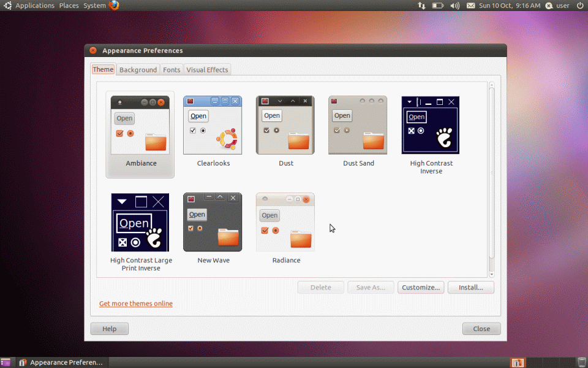Viewport: 588px width, 368px height.
Task: Follow the Get more themes online link
Action: click(135, 303)
